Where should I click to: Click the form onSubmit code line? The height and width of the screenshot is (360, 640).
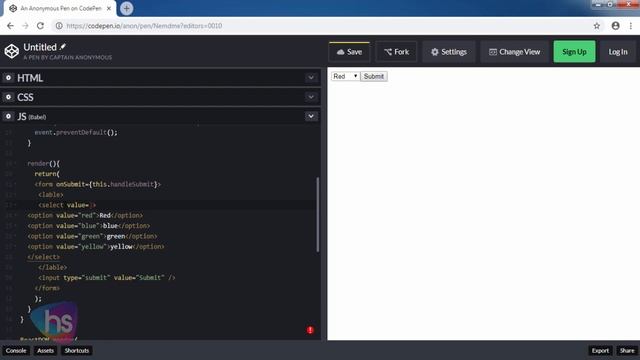(98, 184)
